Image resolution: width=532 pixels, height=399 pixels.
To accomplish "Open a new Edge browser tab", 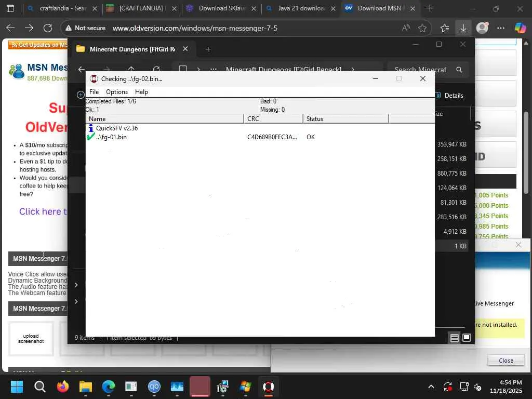I will 430,8.
